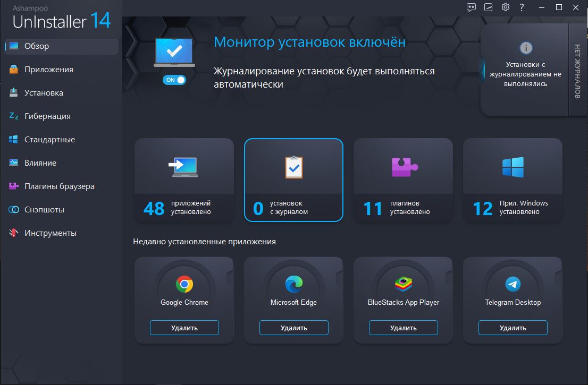Click the Telegram Desktop plane icon

click(x=513, y=284)
